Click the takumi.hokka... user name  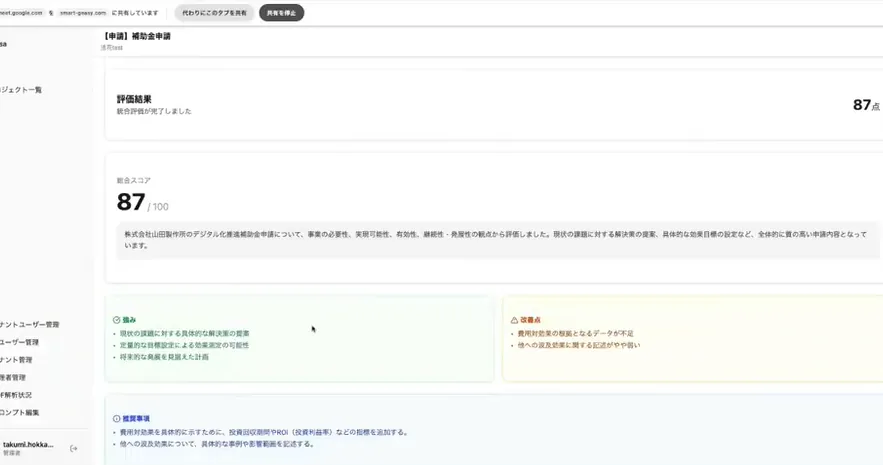coord(28,444)
